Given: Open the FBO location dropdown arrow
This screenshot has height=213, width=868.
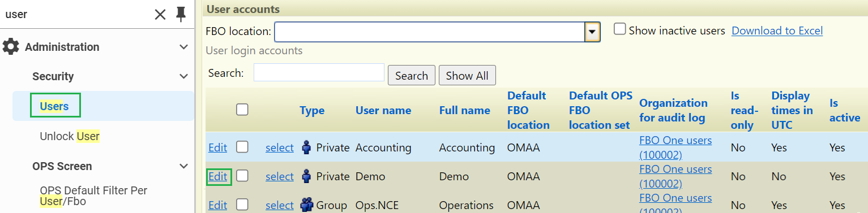Looking at the screenshot, I should (592, 32).
